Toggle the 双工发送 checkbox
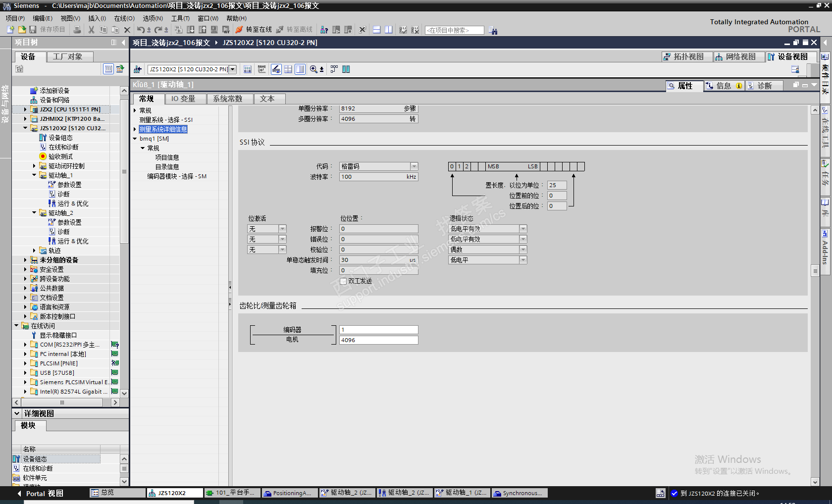 (343, 281)
